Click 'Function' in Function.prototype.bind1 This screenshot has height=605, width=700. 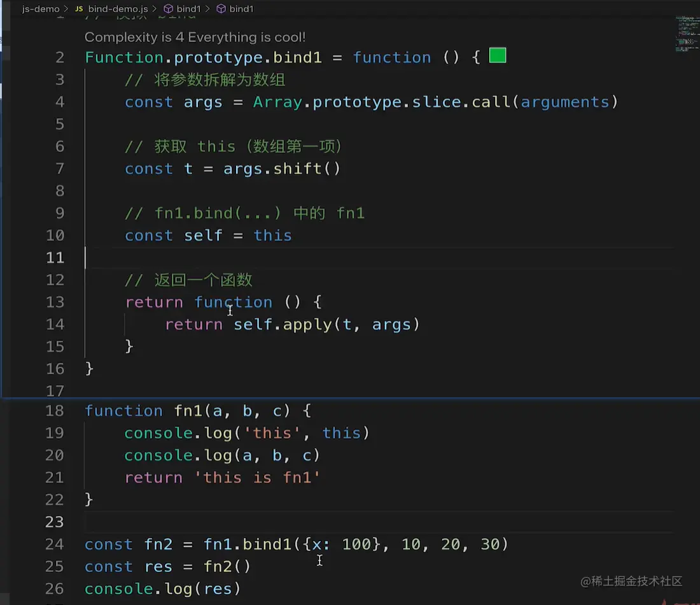124,58
